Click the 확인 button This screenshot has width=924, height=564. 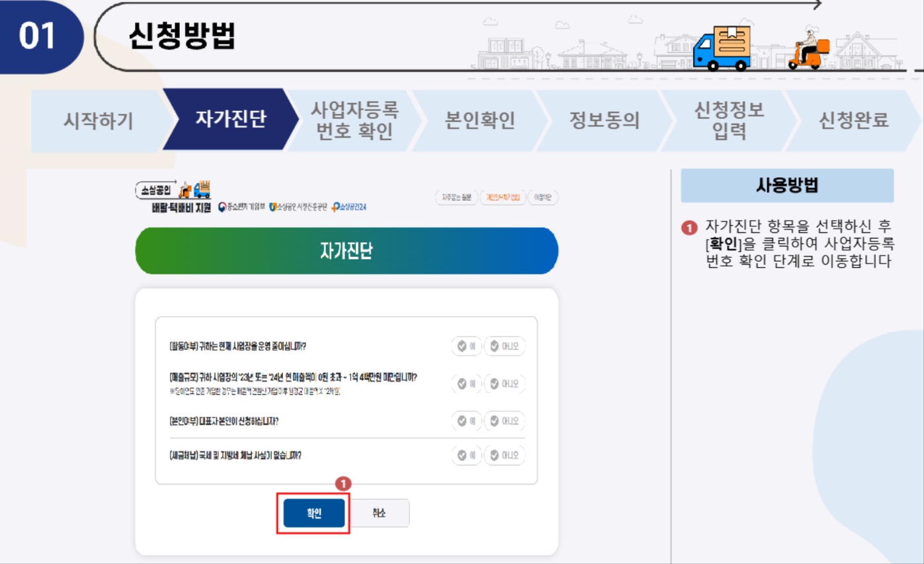[314, 513]
